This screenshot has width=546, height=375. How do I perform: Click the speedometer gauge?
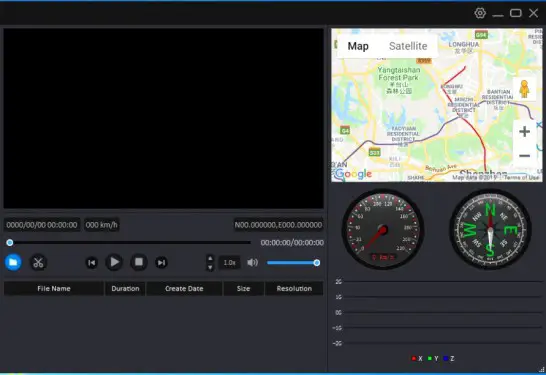click(x=383, y=229)
